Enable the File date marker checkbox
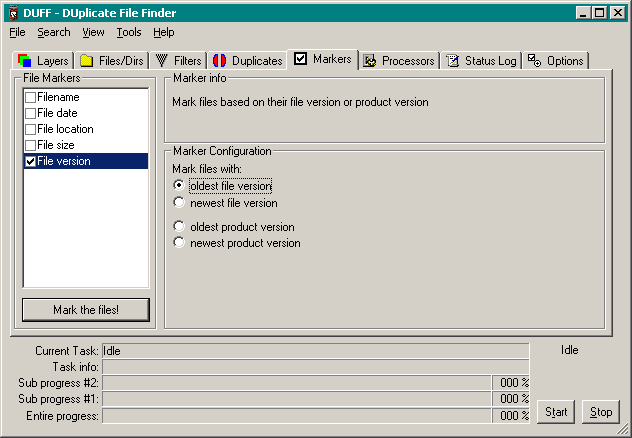The height and width of the screenshot is (438, 632). point(30,114)
